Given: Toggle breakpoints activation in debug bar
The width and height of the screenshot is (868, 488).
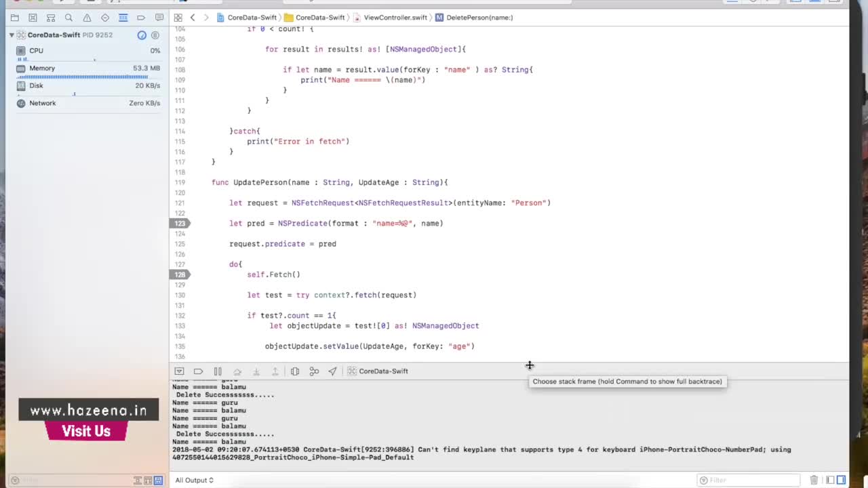Looking at the screenshot, I should click(x=198, y=371).
